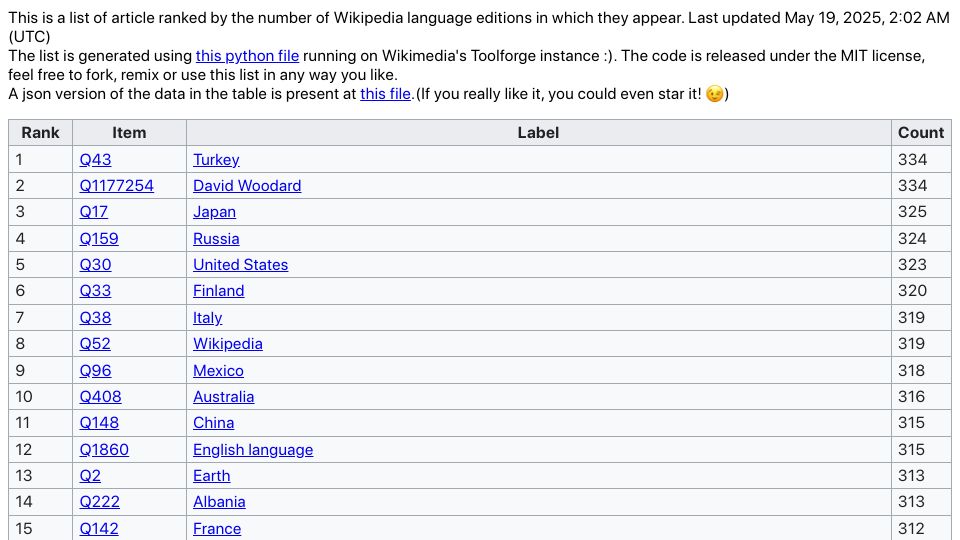Open the Q38 item link
The image size is (960, 540).
point(96,318)
